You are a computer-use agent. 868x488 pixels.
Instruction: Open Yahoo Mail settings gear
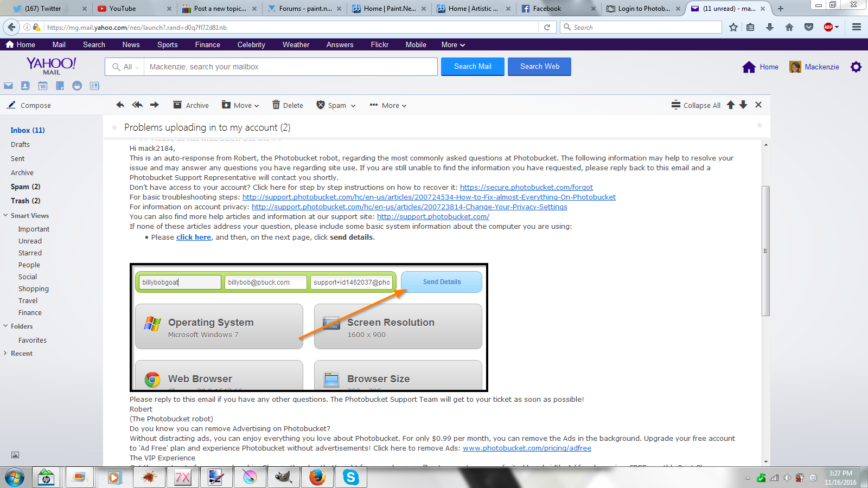[x=856, y=67]
